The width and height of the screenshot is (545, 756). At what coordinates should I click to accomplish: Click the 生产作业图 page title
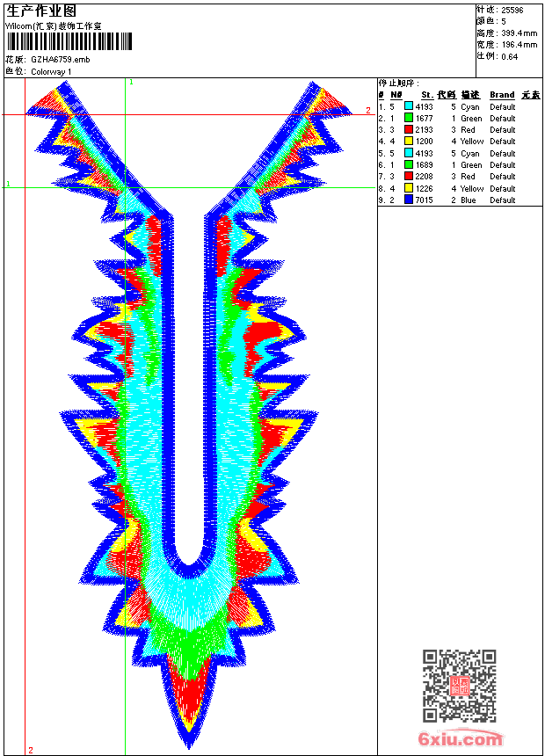coord(41,11)
